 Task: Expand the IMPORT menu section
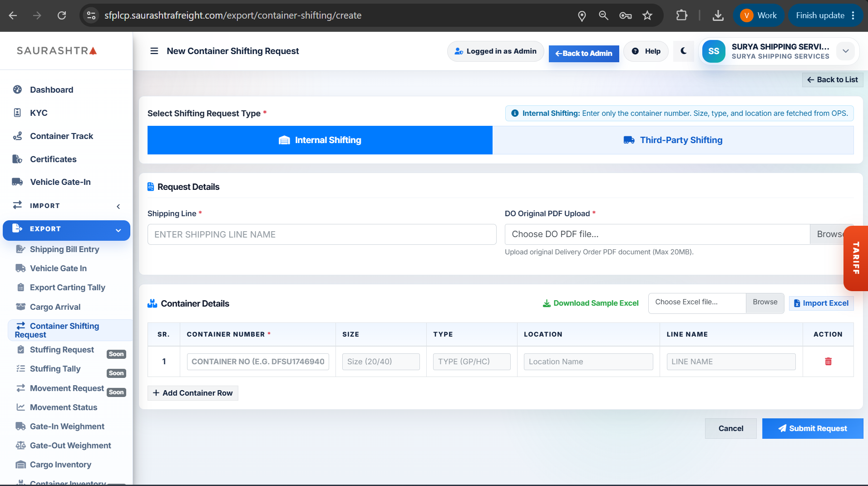tap(66, 206)
